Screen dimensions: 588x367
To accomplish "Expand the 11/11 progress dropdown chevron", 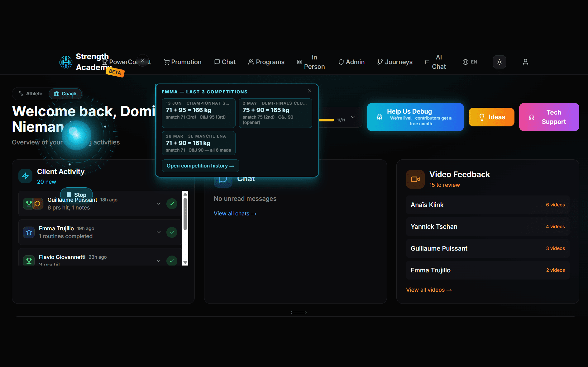I will pos(353,117).
